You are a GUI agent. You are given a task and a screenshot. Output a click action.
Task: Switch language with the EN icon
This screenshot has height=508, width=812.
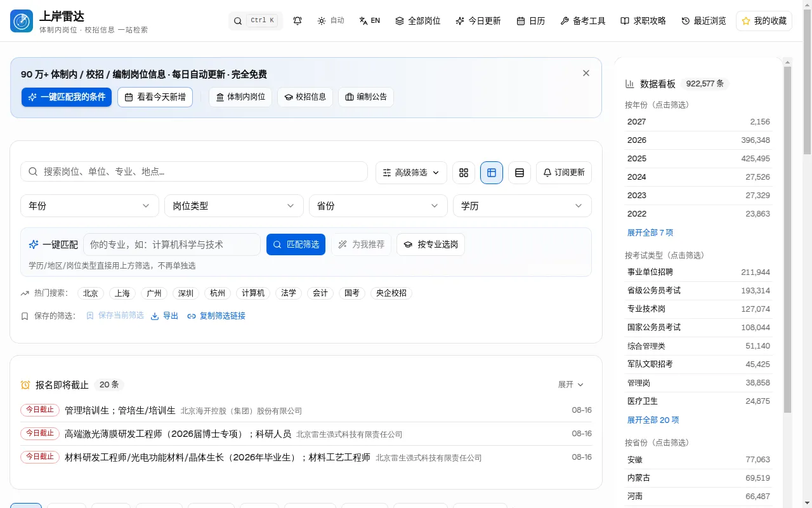click(x=369, y=21)
